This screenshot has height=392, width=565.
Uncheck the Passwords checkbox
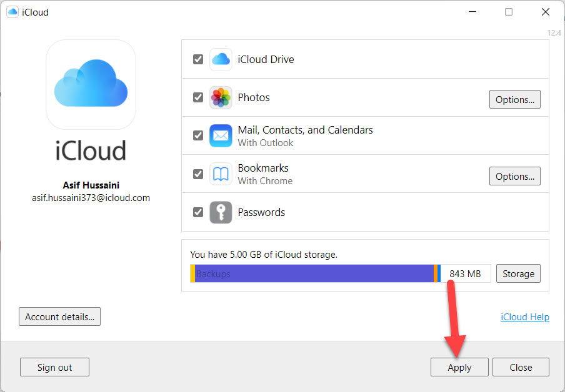[198, 212]
